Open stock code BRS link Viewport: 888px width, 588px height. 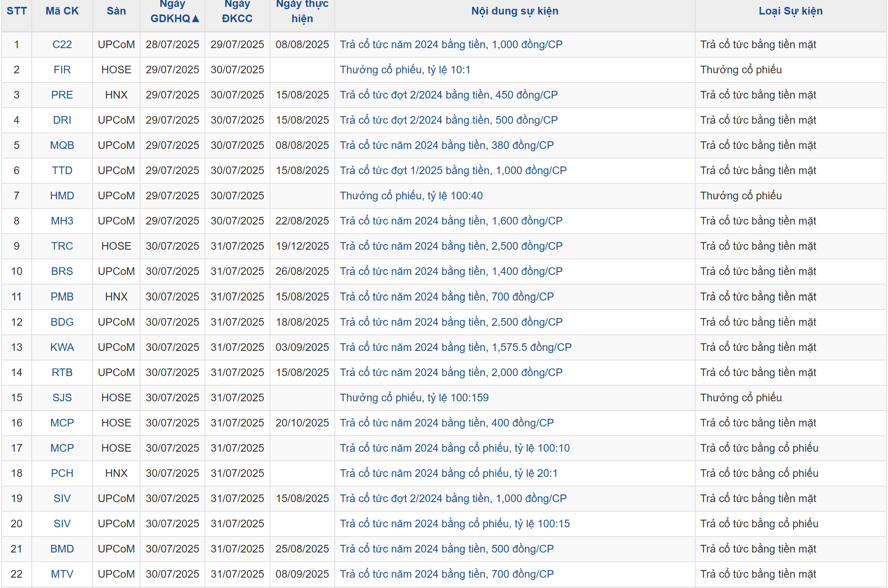pos(62,271)
